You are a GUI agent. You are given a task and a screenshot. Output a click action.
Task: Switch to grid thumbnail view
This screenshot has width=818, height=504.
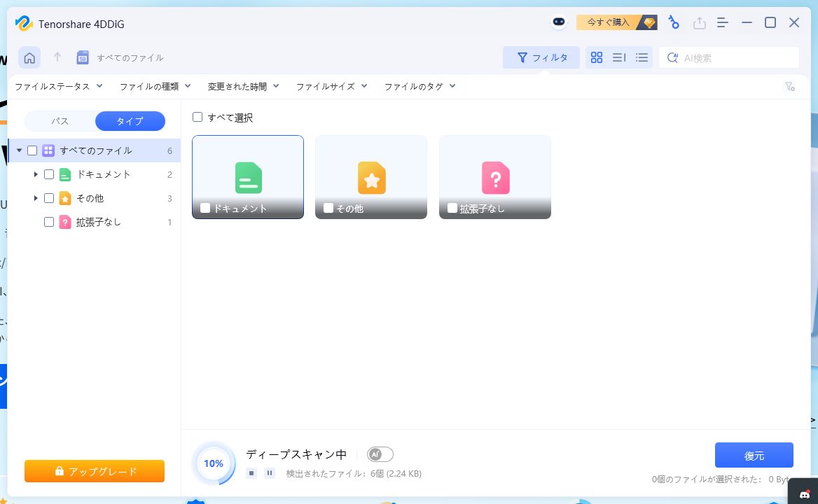point(597,58)
